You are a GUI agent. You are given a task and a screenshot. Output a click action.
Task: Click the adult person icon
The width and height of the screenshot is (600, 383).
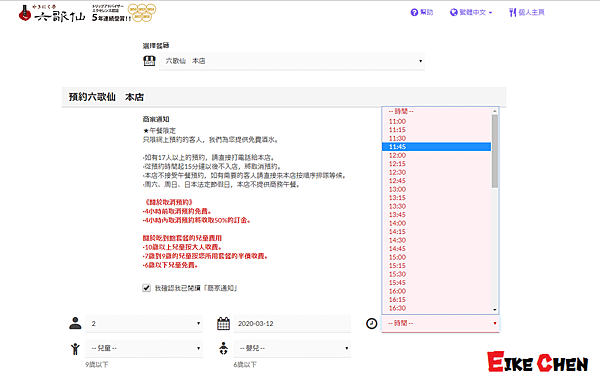coord(75,323)
